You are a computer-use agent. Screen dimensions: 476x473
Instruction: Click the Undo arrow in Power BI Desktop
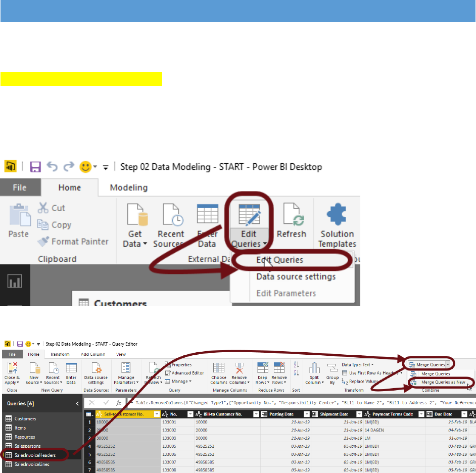pos(52,166)
